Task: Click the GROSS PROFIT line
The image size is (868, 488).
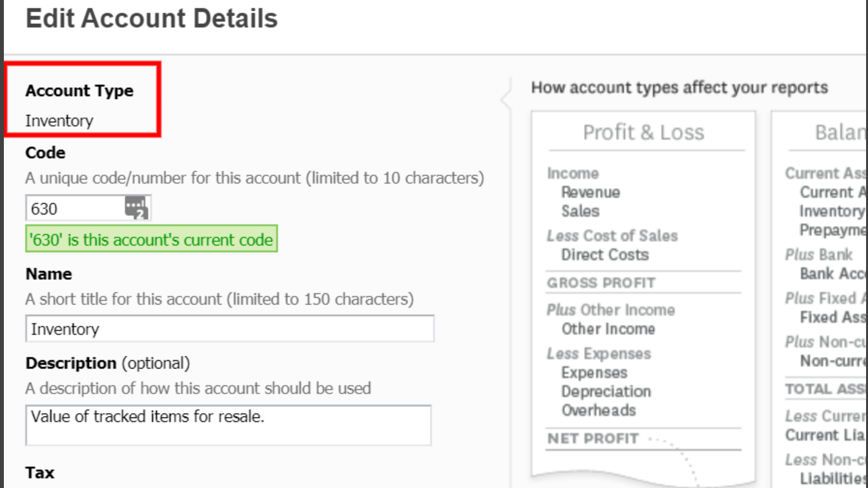Action: coord(601,283)
